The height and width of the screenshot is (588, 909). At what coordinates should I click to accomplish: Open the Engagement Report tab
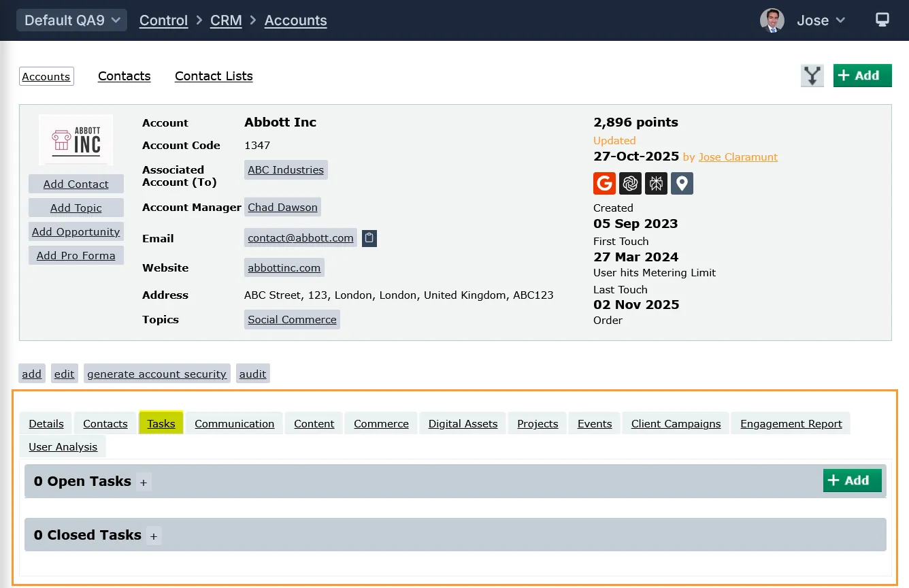(x=791, y=423)
